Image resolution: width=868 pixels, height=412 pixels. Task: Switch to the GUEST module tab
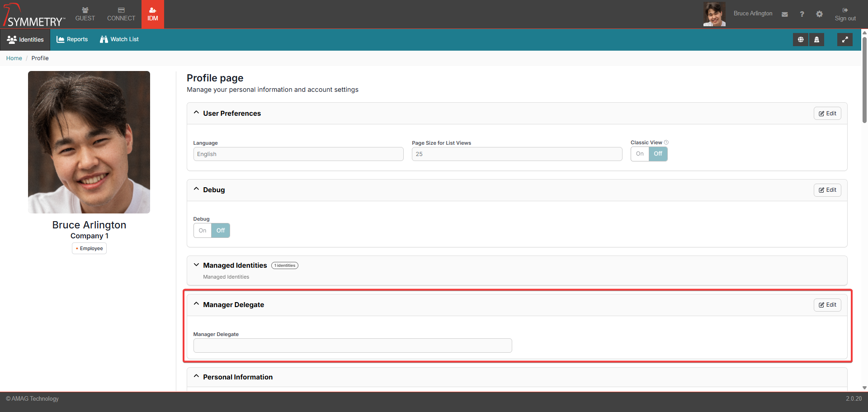pos(85,14)
